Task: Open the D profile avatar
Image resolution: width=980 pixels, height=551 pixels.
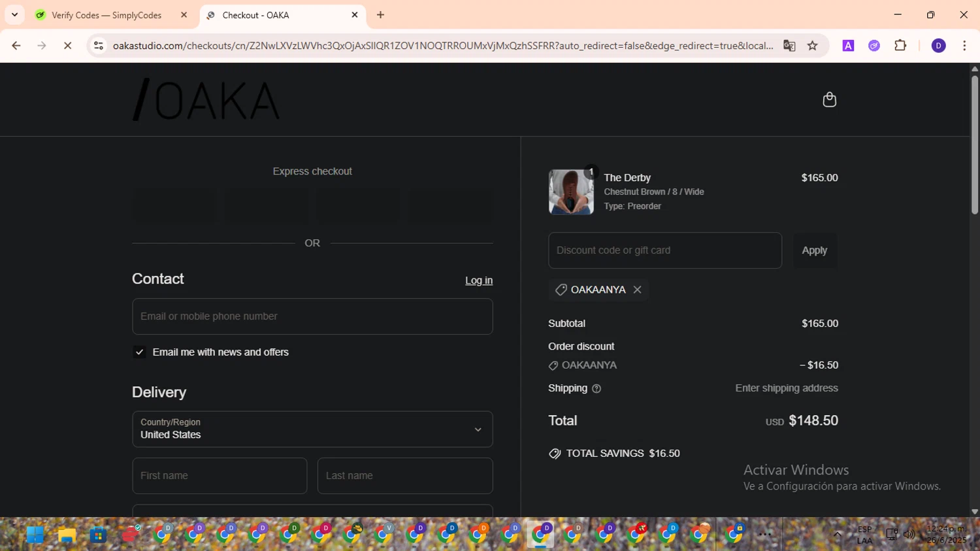Action: (939, 46)
